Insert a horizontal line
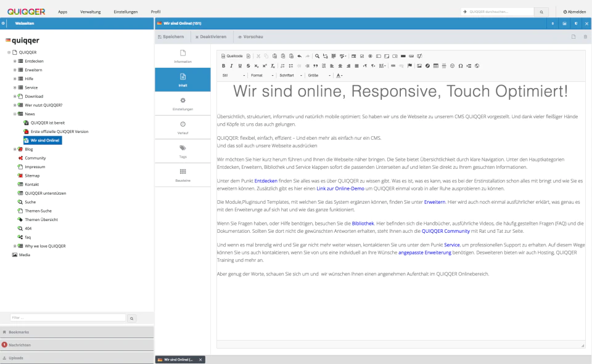This screenshot has width=592, height=364. tap(444, 66)
